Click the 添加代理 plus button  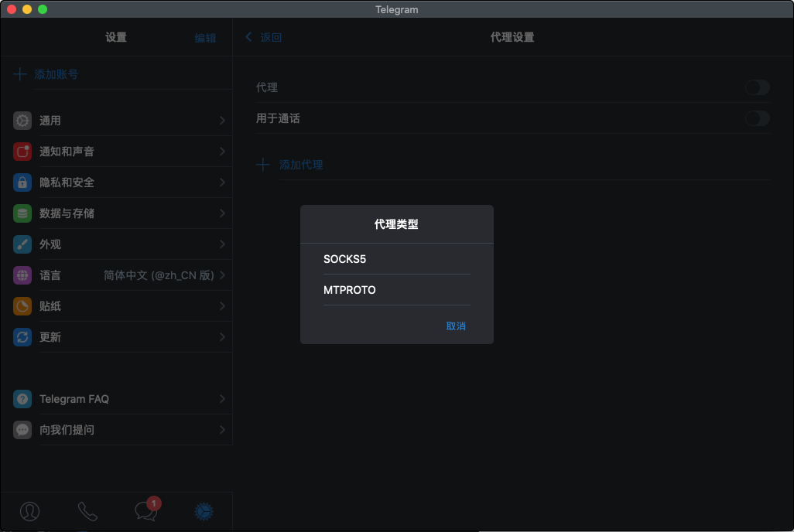pos(263,165)
